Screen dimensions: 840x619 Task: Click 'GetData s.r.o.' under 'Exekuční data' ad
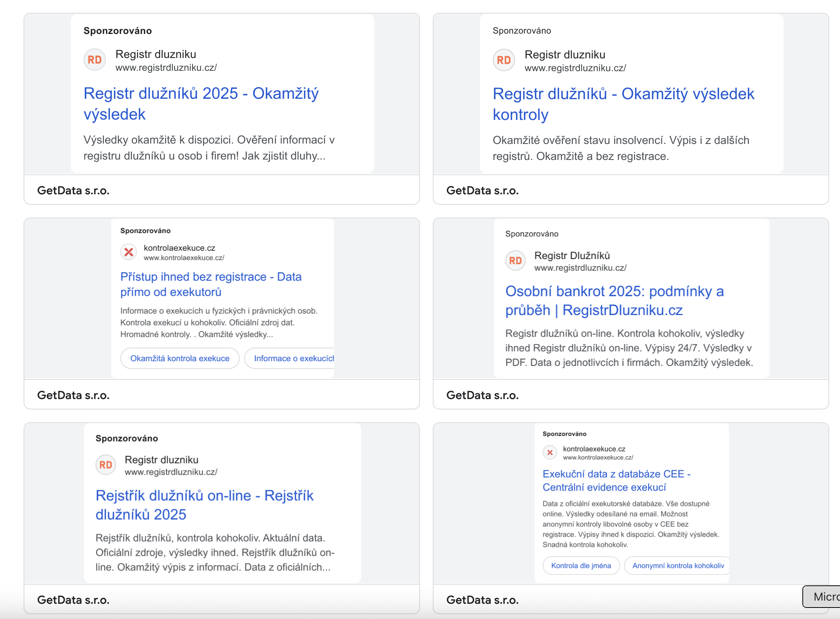pos(482,600)
